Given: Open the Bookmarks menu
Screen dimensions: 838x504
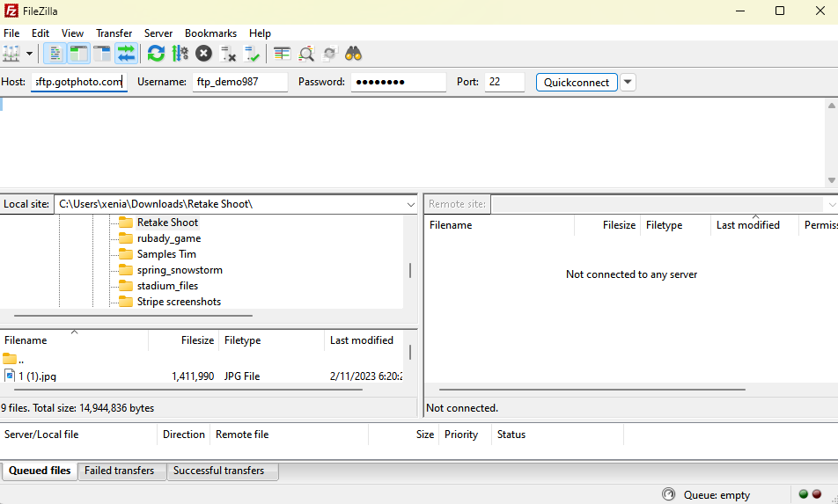Looking at the screenshot, I should pyautogui.click(x=210, y=33).
